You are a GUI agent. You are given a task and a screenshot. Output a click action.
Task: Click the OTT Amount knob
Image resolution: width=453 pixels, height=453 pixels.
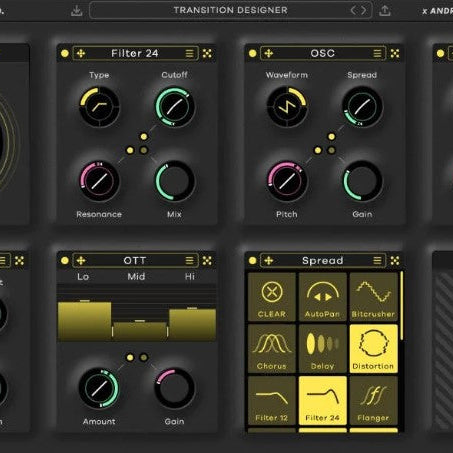click(x=99, y=388)
